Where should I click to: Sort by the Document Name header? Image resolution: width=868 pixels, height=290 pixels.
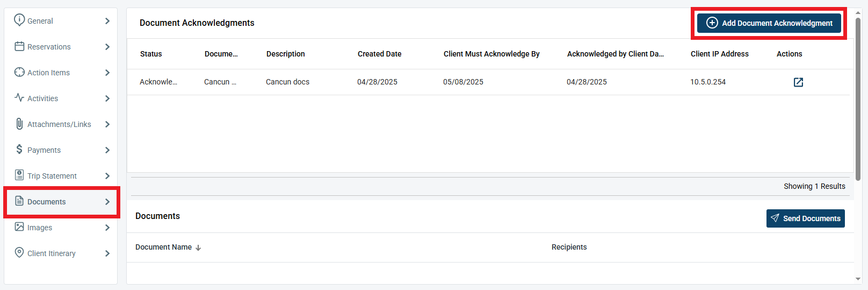pyautogui.click(x=163, y=247)
